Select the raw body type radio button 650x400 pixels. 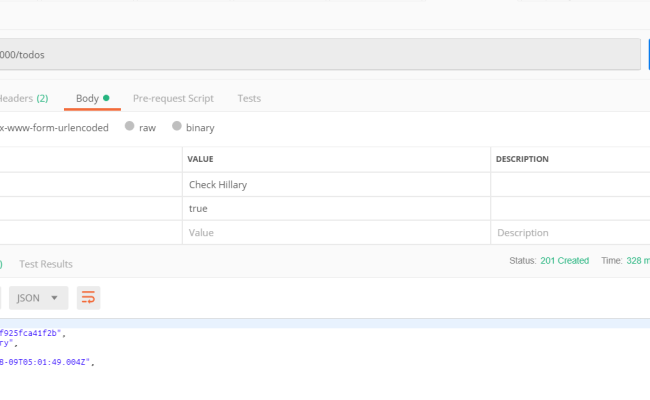(129, 126)
